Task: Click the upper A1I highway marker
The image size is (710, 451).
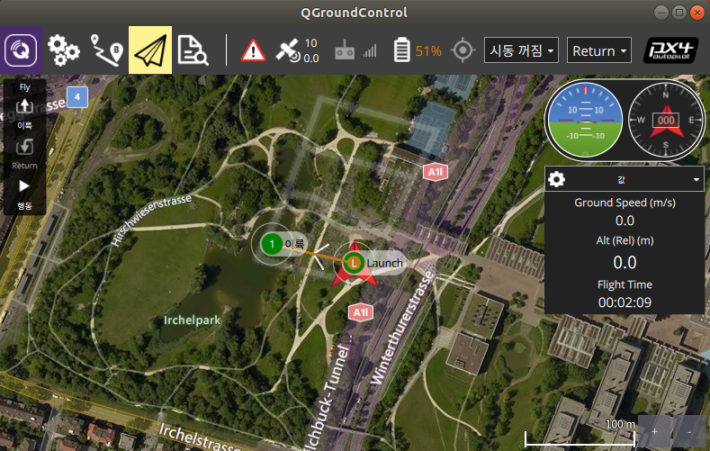Action: tap(435, 172)
